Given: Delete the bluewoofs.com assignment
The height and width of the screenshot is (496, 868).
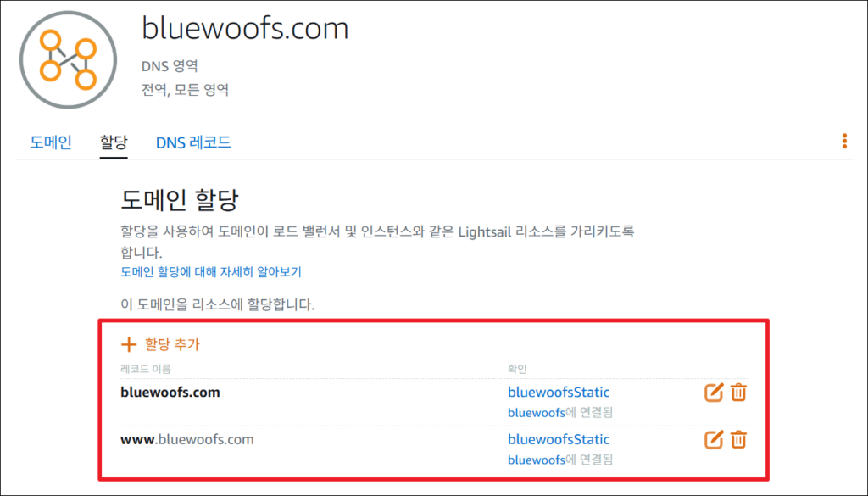Looking at the screenshot, I should click(738, 393).
